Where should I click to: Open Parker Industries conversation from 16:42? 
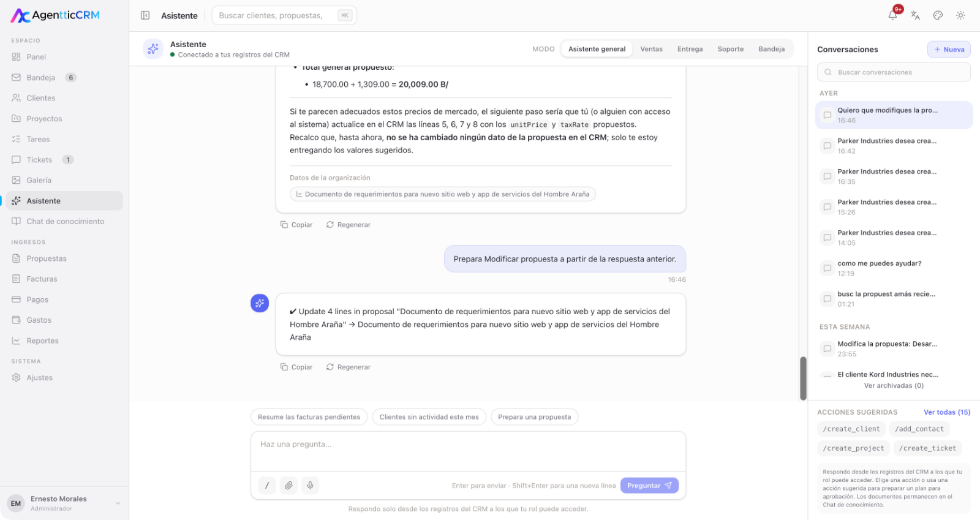point(894,146)
